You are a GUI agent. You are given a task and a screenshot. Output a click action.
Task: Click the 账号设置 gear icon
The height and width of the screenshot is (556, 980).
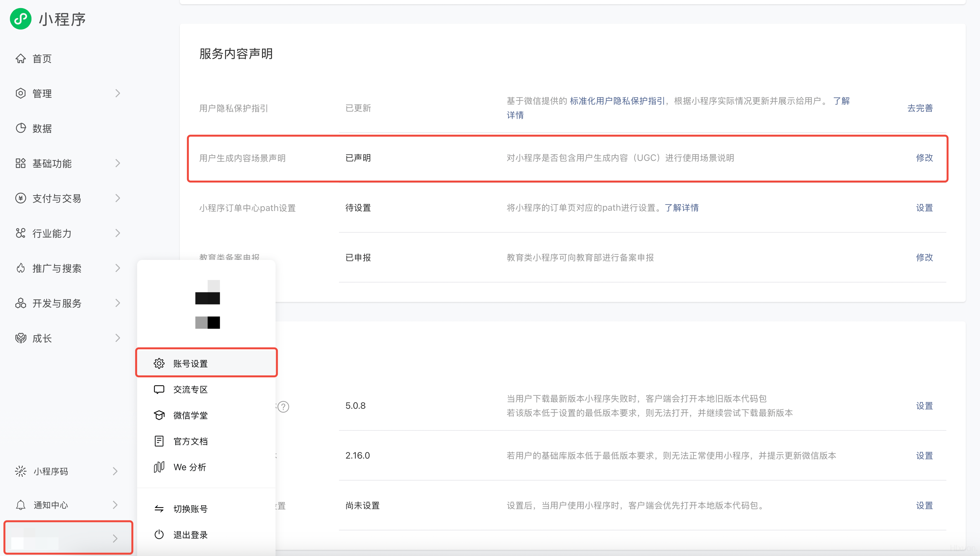[x=159, y=363]
